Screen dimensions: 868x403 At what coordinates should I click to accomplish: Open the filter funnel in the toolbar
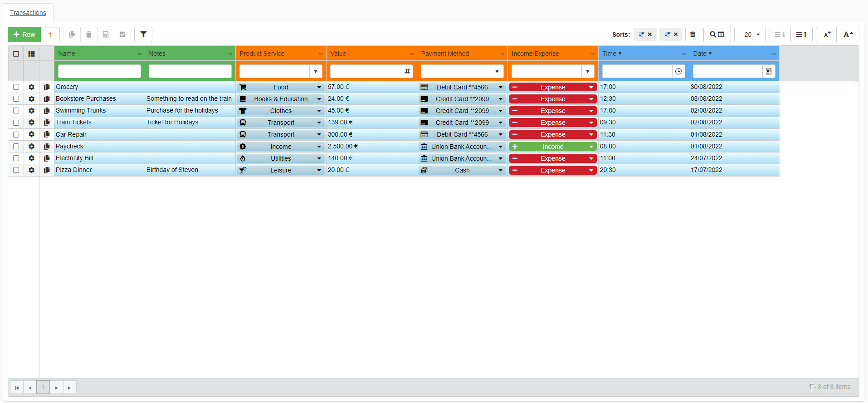[143, 34]
